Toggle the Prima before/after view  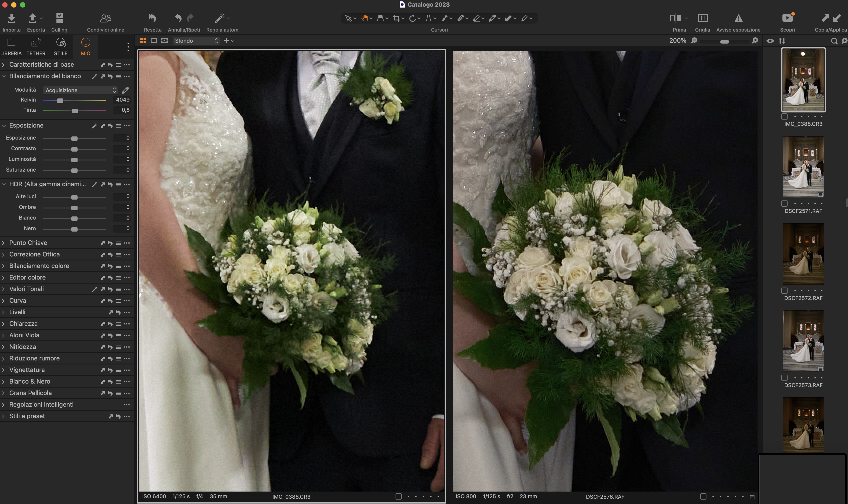676,18
